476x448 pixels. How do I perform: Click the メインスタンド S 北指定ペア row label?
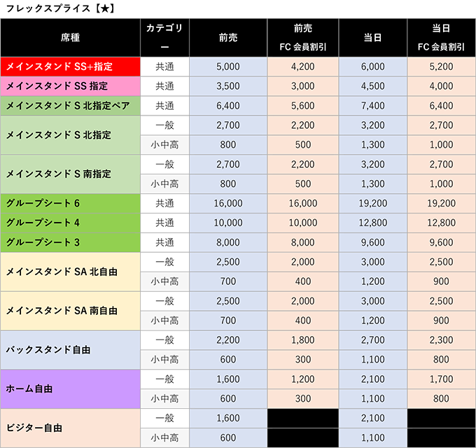(71, 106)
